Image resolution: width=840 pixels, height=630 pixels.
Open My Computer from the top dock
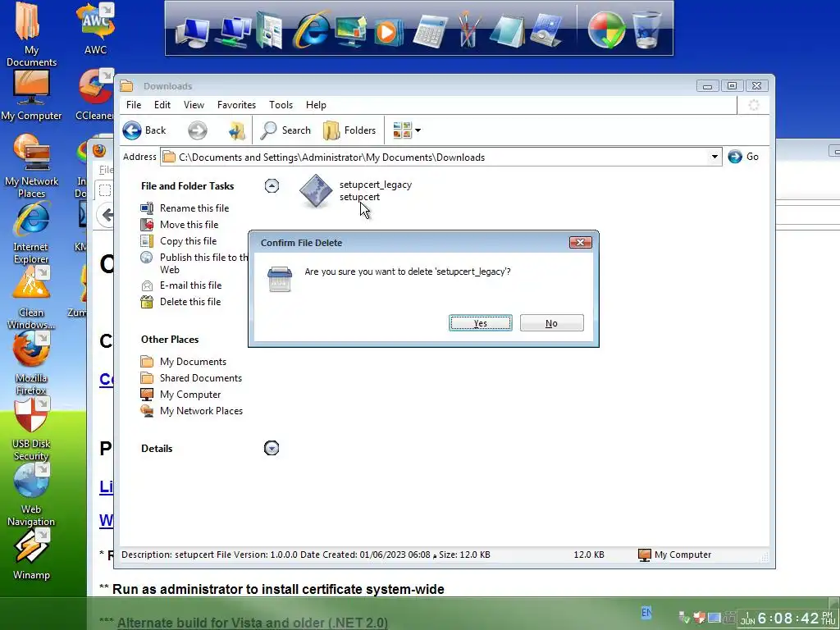(192, 31)
